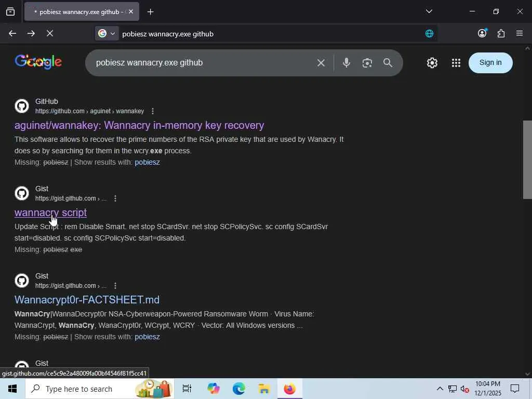Go back to the previous page

tap(12, 33)
